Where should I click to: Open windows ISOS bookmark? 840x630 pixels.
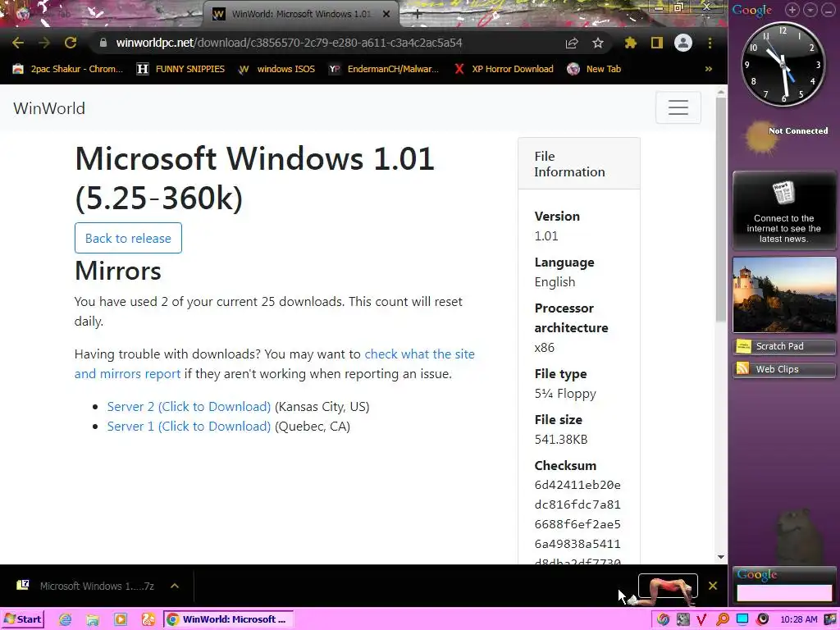click(276, 69)
